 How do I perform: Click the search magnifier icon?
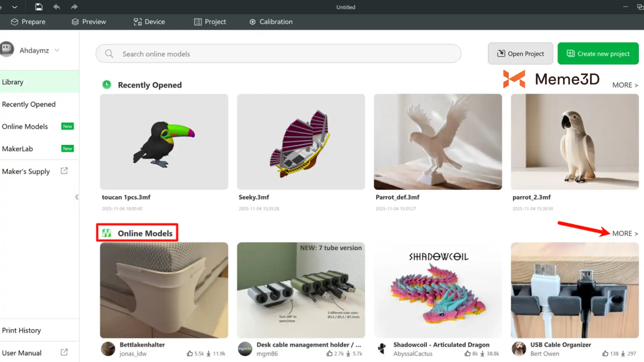coord(109,54)
